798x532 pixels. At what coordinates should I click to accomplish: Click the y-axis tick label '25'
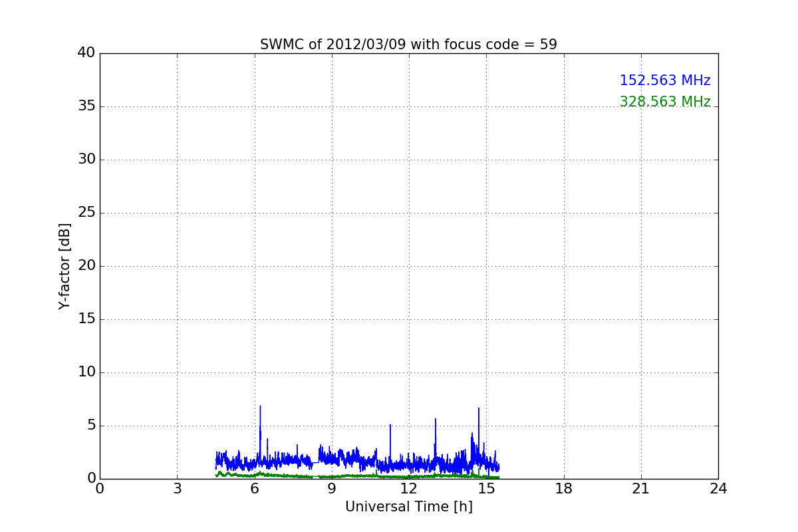[x=86, y=213]
